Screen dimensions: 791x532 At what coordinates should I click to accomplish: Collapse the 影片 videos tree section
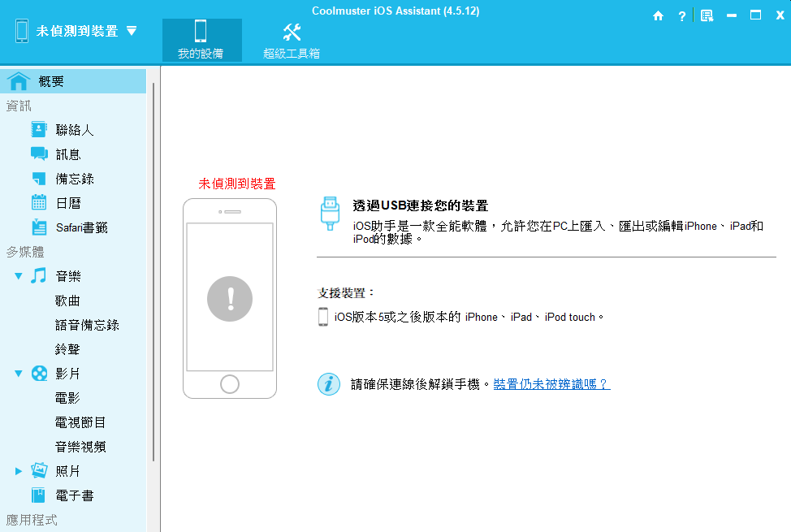click(x=18, y=374)
